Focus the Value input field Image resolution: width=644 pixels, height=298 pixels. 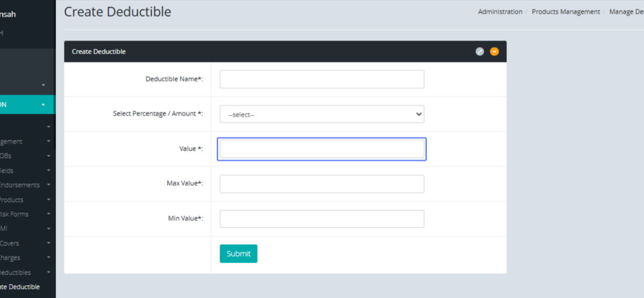(x=321, y=149)
